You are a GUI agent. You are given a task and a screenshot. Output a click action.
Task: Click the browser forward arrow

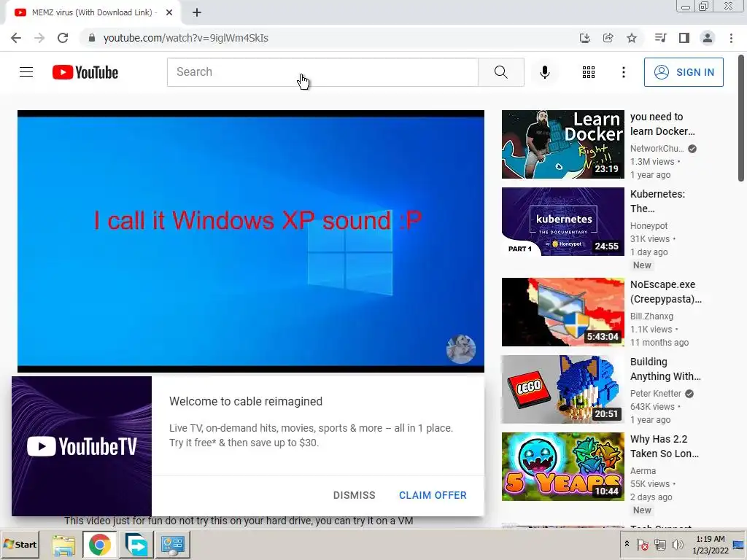click(39, 38)
